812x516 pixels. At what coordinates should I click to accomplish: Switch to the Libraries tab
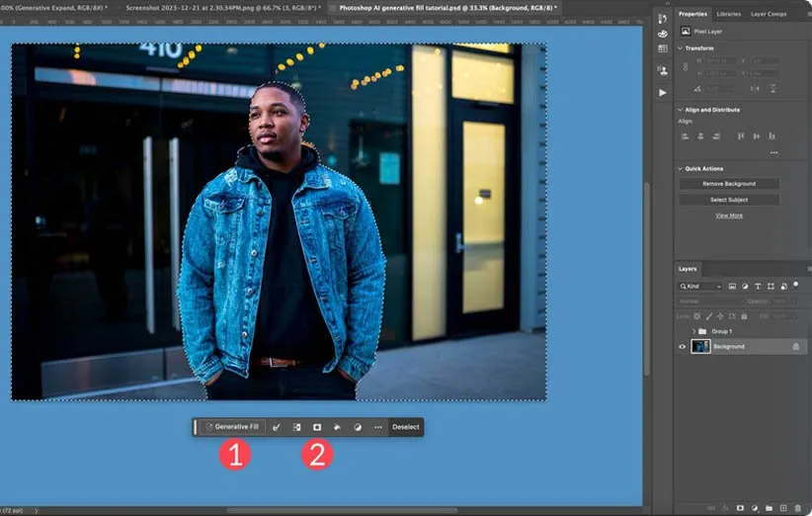click(x=728, y=14)
